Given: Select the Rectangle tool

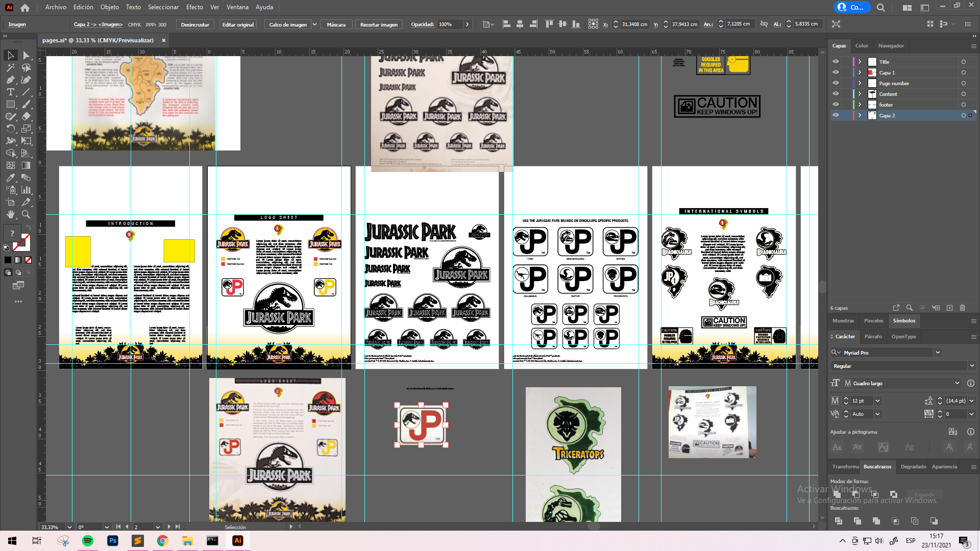Looking at the screenshot, I should tap(11, 104).
